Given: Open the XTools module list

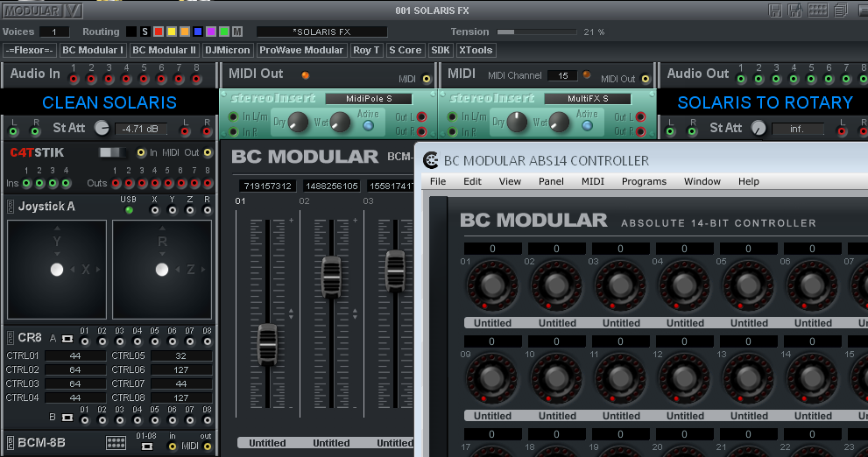Looking at the screenshot, I should [x=476, y=50].
